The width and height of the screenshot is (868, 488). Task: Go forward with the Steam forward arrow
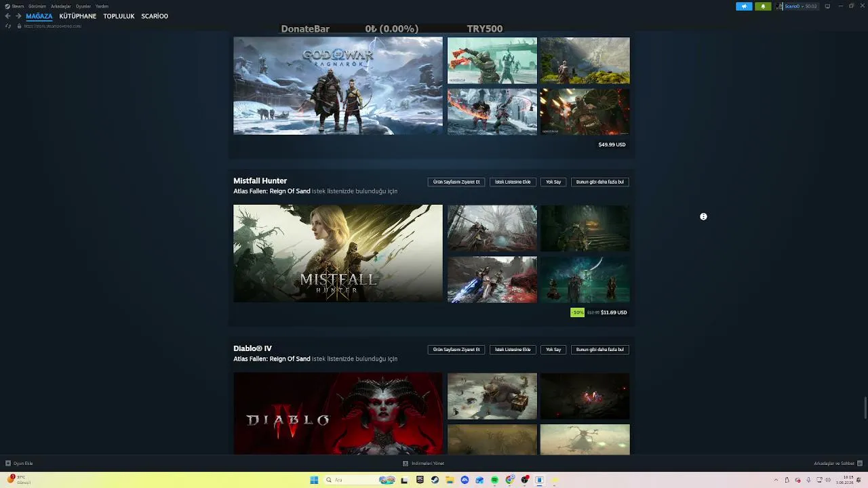(x=18, y=16)
